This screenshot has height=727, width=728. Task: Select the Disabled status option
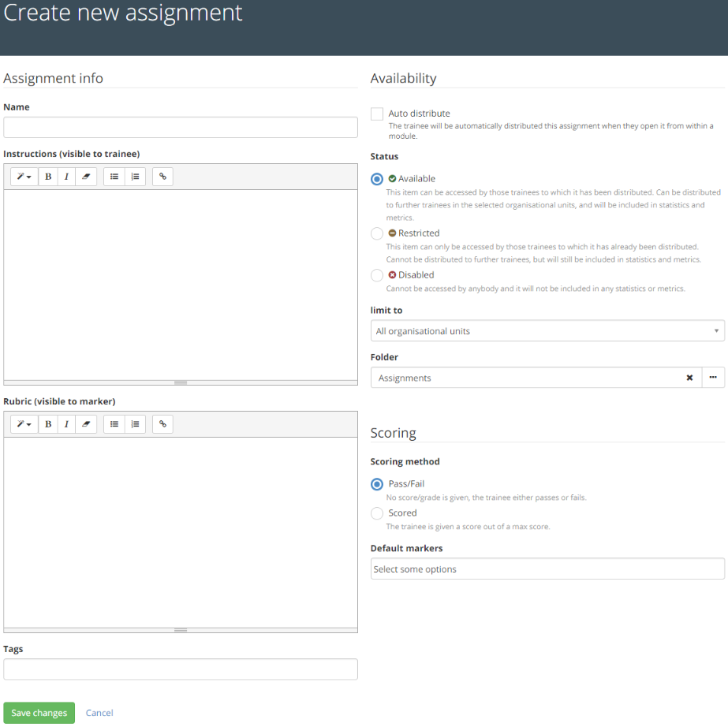(377, 275)
